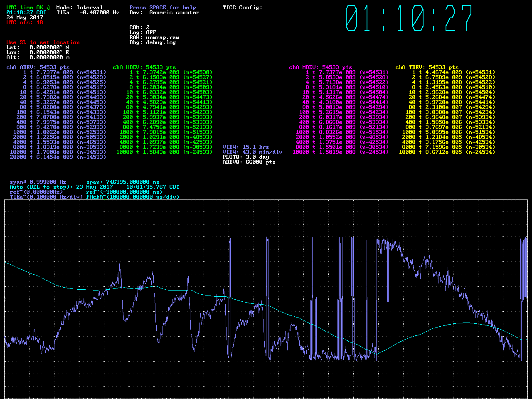Click 'Dev: Generic counter' line

[x=164, y=12]
